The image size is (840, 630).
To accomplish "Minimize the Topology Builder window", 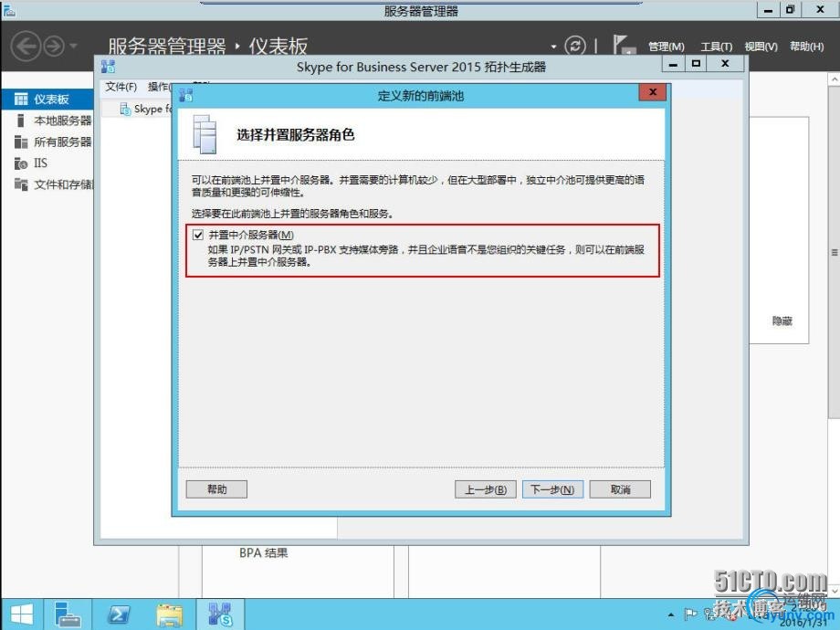I will [x=674, y=64].
